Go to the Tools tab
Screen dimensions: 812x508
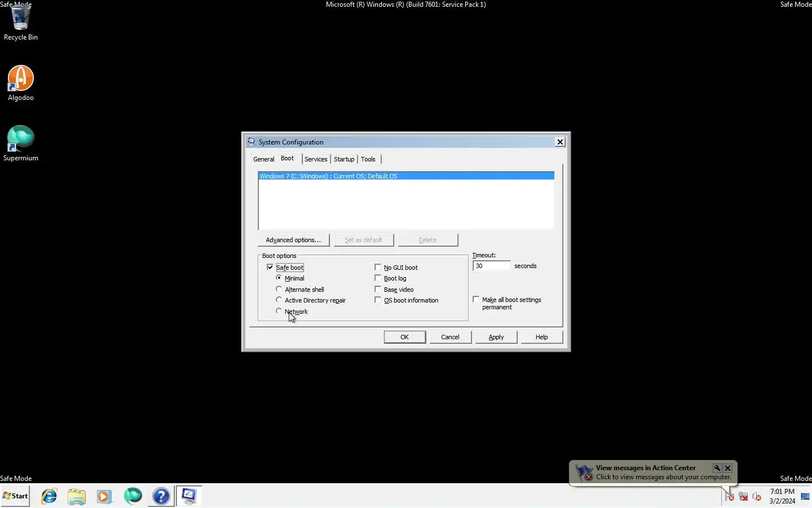[x=368, y=159]
